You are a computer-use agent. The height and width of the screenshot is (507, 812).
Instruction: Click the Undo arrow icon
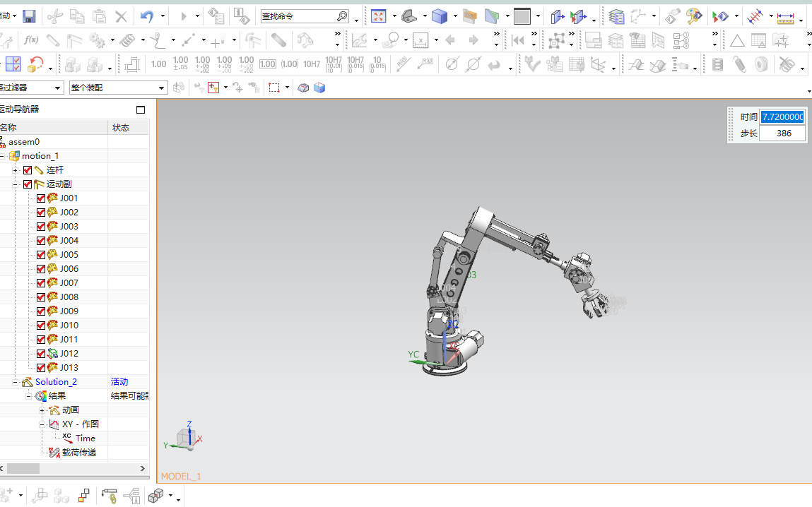pyautogui.click(x=146, y=16)
